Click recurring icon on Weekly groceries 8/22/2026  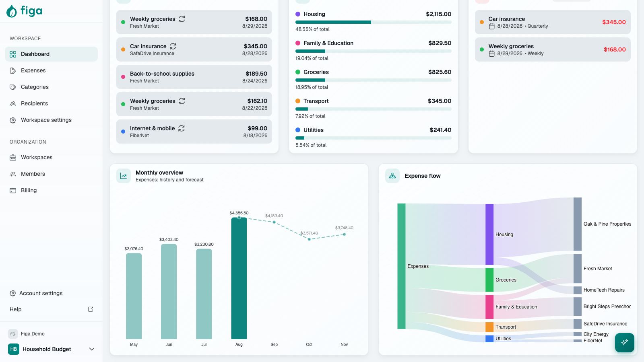tap(182, 101)
